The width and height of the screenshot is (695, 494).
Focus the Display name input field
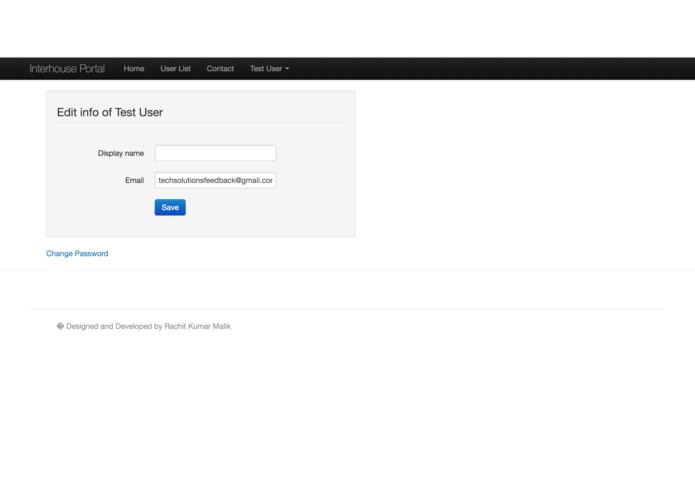215,153
